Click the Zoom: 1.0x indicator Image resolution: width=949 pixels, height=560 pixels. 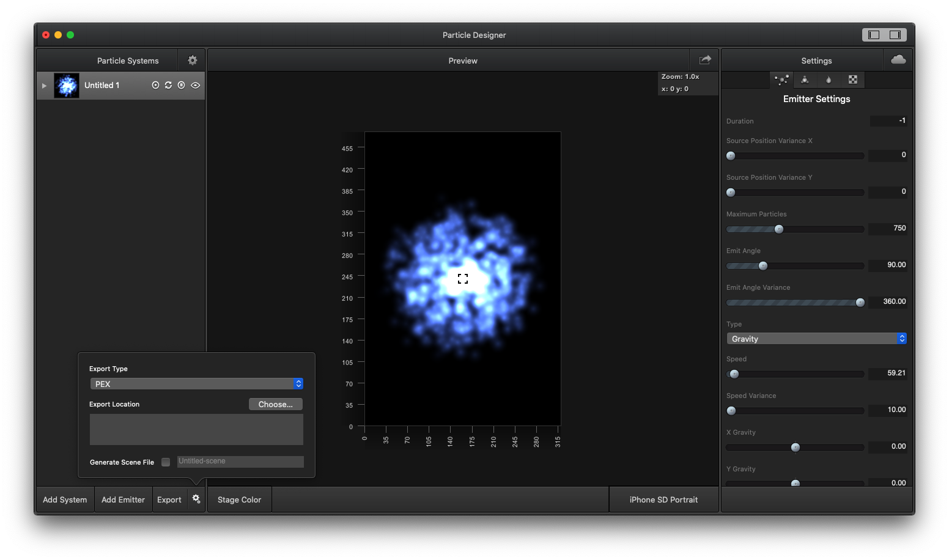680,77
